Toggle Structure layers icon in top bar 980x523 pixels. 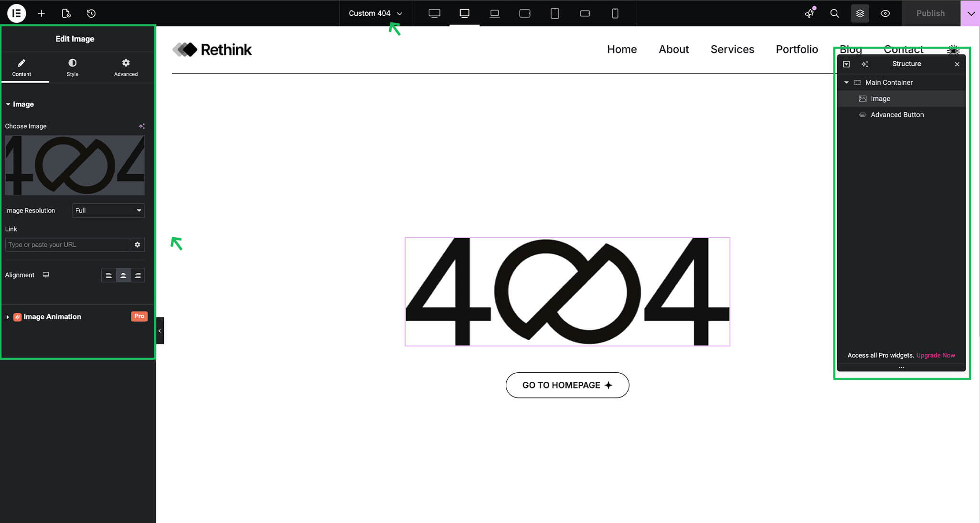click(x=860, y=13)
